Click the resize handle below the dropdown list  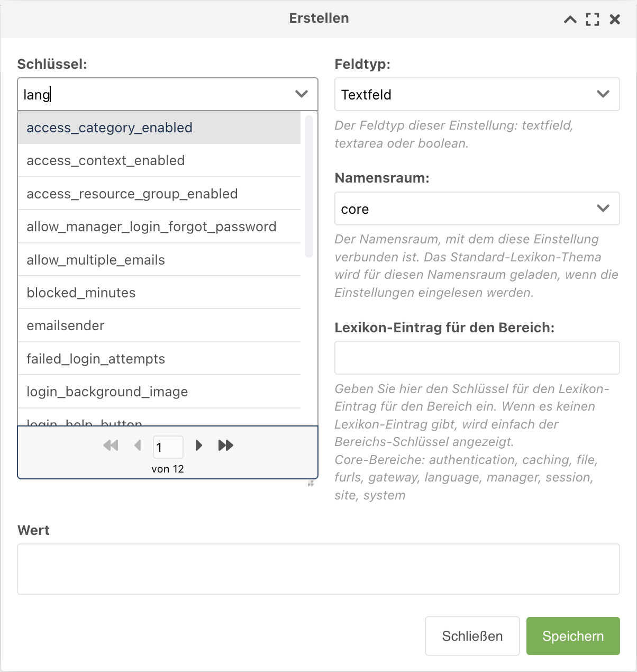(311, 483)
